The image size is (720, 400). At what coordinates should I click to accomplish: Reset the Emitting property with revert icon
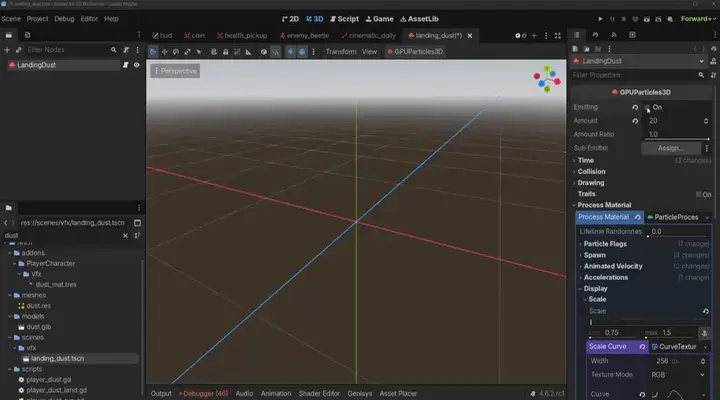pos(635,107)
